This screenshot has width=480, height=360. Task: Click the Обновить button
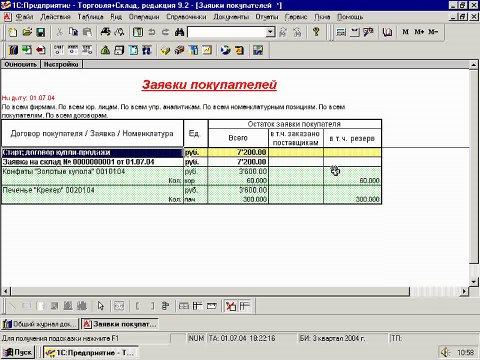click(20, 64)
